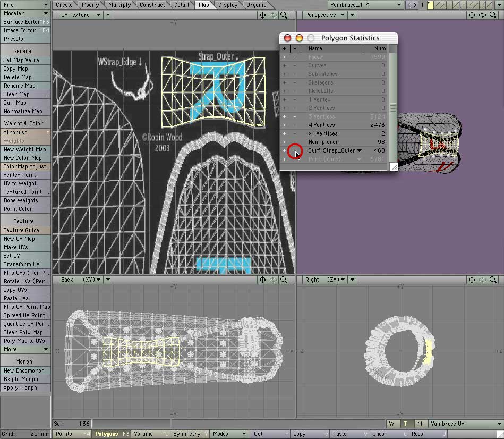Click the New UV Map button
The width and height of the screenshot is (504, 439).
coord(25,239)
